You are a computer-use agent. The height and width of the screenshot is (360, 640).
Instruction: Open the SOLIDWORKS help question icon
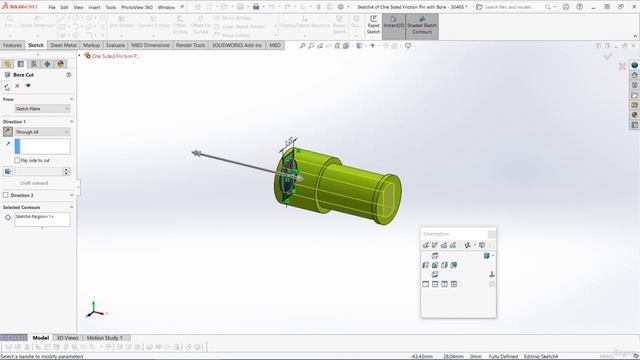click(579, 7)
